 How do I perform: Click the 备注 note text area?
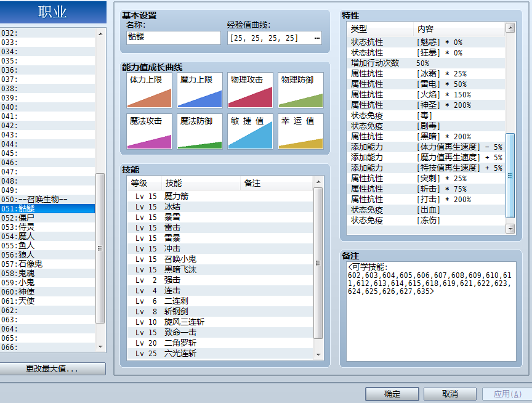pyautogui.click(x=431, y=311)
